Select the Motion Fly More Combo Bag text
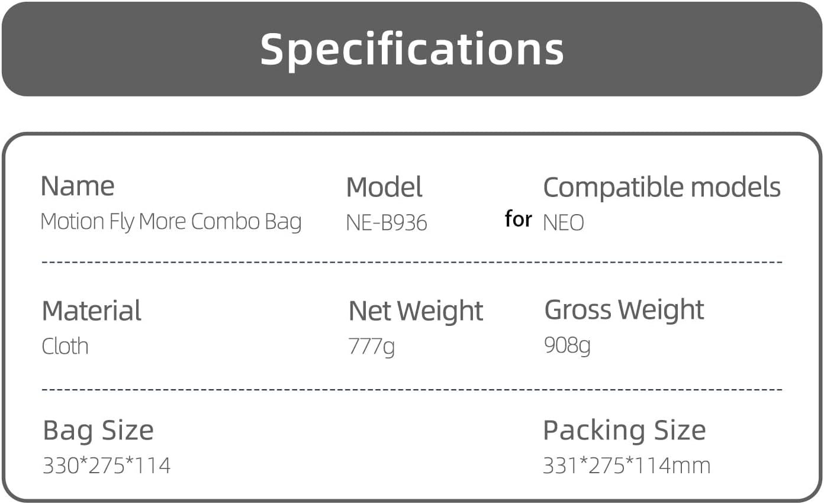Screen dimensions: 824x504 (171, 222)
